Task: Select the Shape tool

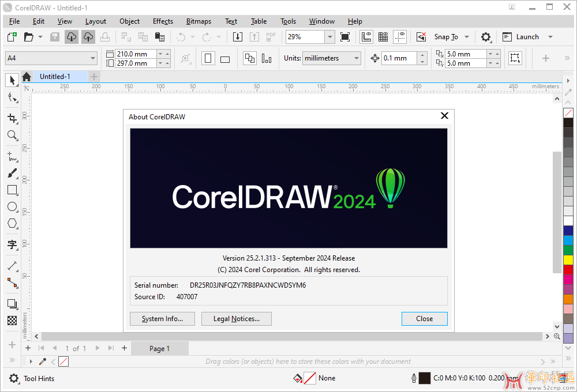Action: (12, 97)
